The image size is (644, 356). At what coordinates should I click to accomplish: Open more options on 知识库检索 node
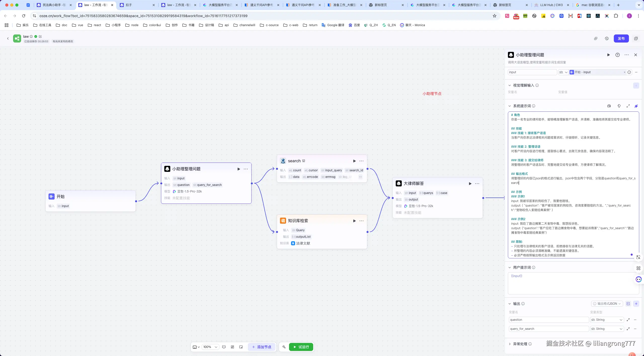361,221
